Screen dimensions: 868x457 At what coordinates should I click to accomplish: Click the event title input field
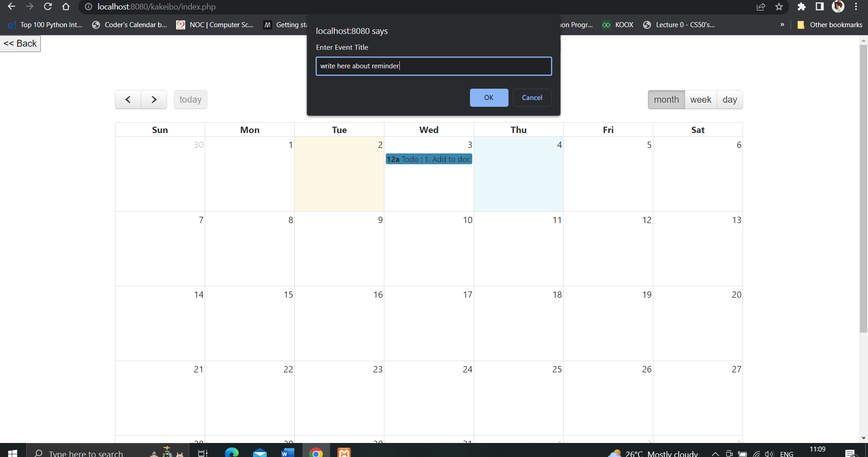433,66
